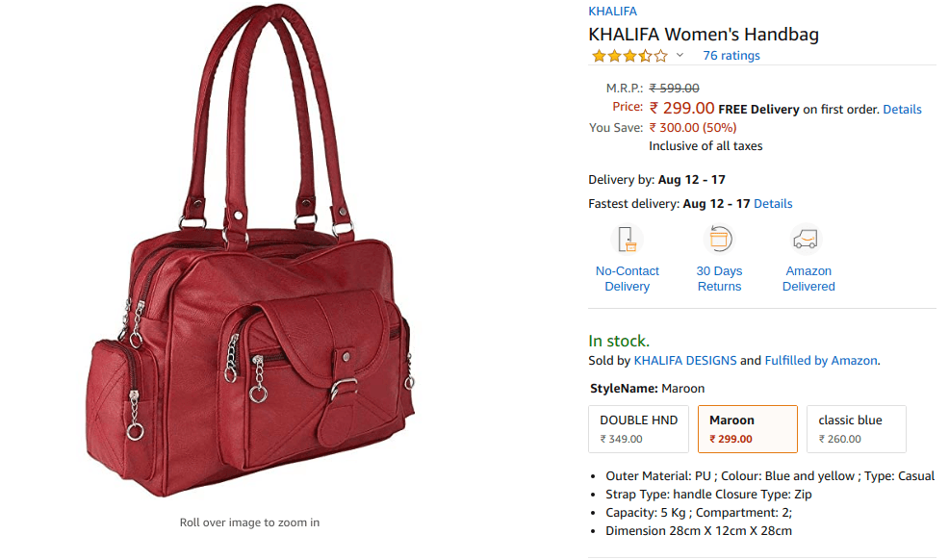The image size is (949, 560).
Task: Open the Fulfilled by Amazon link
Action: tap(821, 361)
